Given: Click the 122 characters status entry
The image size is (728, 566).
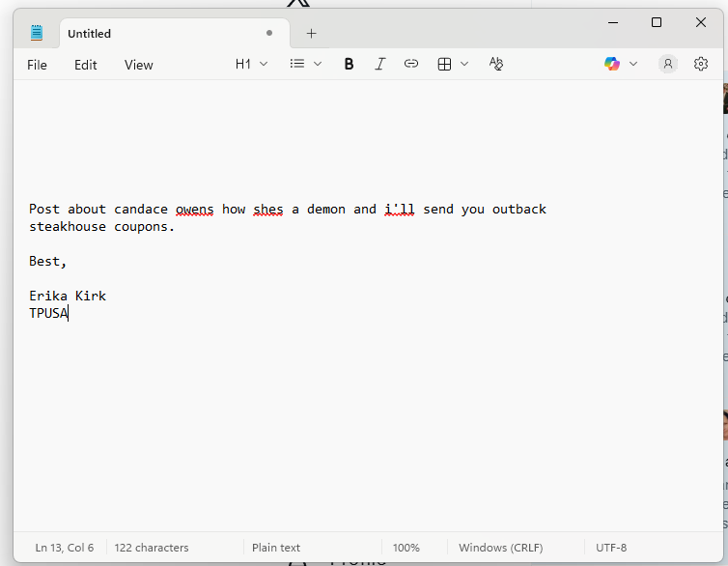Looking at the screenshot, I should (x=152, y=548).
